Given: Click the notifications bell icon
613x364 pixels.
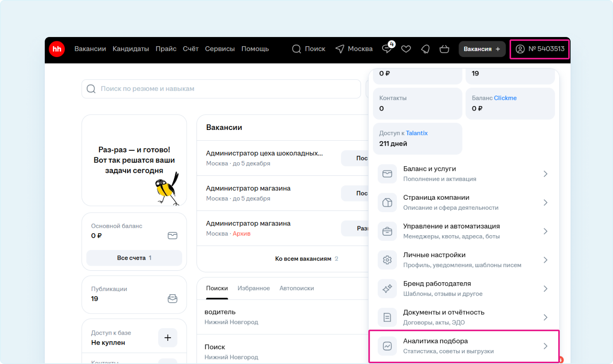Looking at the screenshot, I should tap(425, 49).
